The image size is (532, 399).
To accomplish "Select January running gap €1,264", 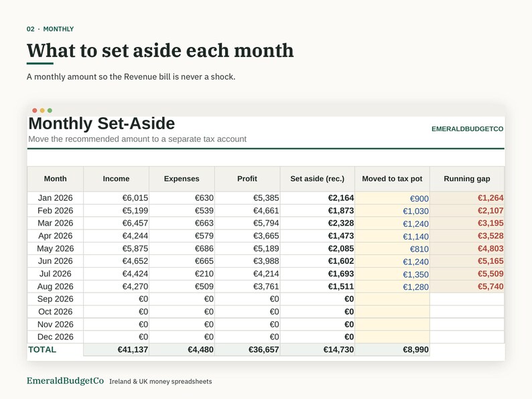I will click(467, 198).
